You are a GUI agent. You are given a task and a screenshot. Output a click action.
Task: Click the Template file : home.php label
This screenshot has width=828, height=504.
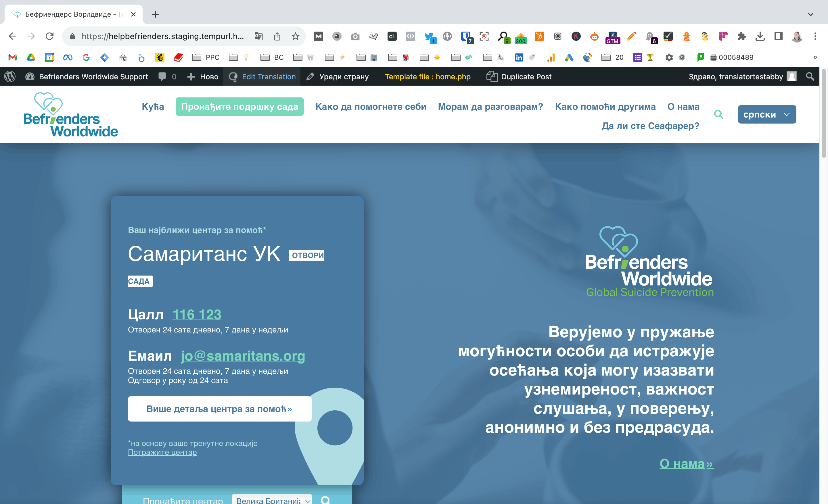tap(428, 76)
